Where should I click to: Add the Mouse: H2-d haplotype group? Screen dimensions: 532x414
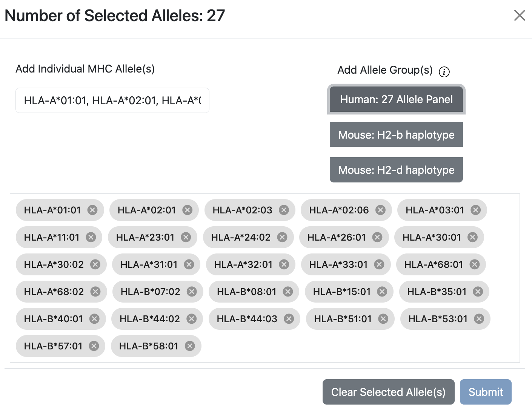tap(396, 170)
